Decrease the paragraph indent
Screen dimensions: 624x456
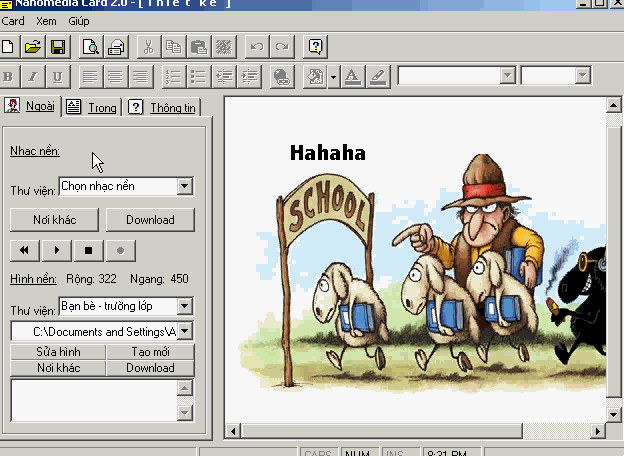click(x=224, y=76)
